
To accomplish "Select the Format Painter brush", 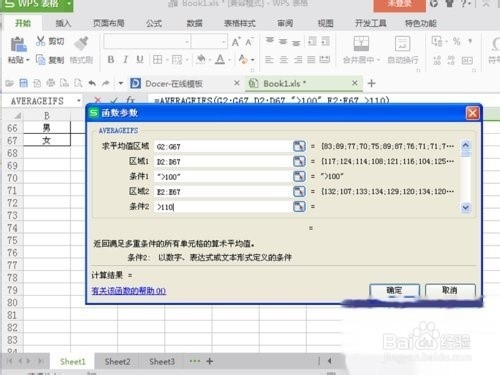I will point(81,43).
